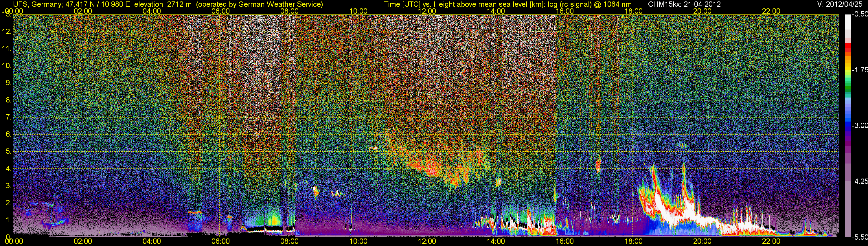Click the 08:00 label on the bottom time axis
The width and height of the screenshot is (868, 246).
(x=289, y=241)
